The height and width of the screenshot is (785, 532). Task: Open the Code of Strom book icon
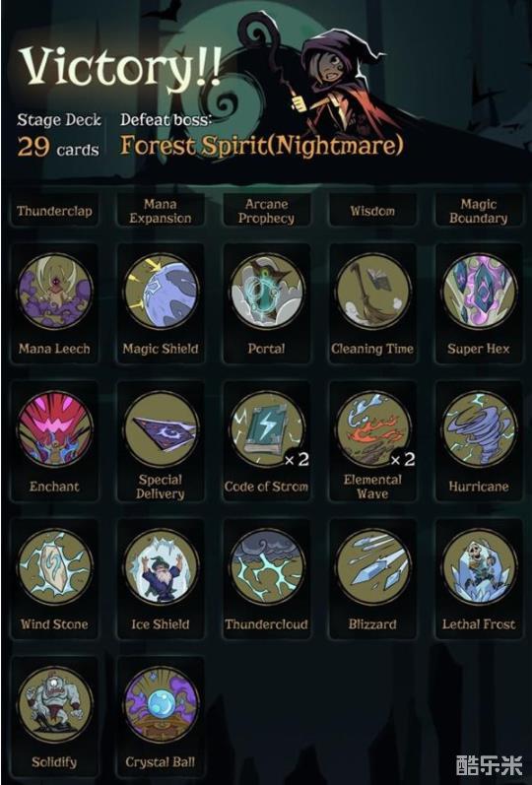(267, 429)
